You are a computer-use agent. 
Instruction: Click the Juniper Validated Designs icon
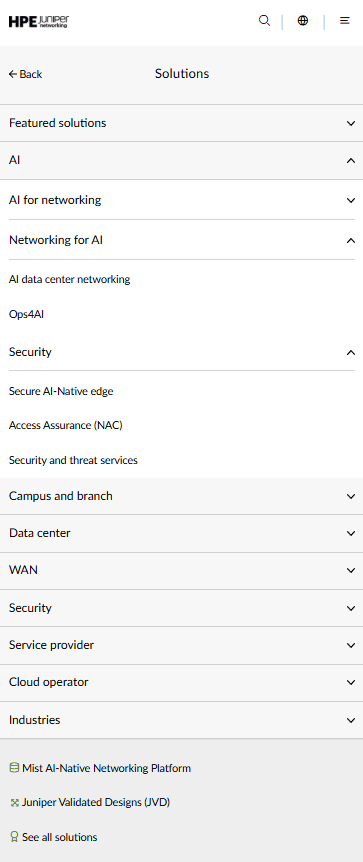[x=14, y=803]
